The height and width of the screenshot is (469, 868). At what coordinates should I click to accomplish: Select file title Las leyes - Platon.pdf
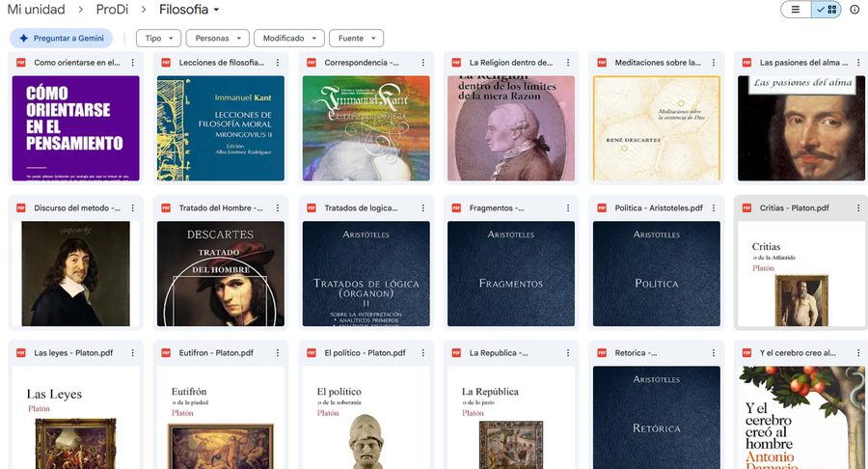point(73,353)
